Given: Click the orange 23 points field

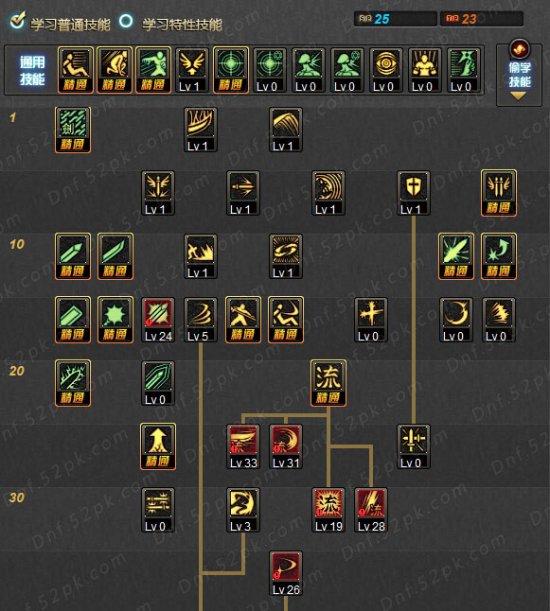Looking at the screenshot, I should point(481,19).
